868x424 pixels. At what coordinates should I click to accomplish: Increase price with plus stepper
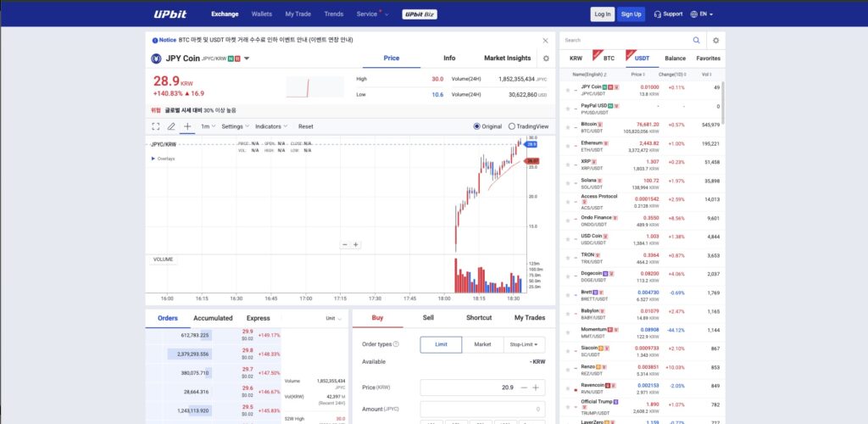pos(536,388)
